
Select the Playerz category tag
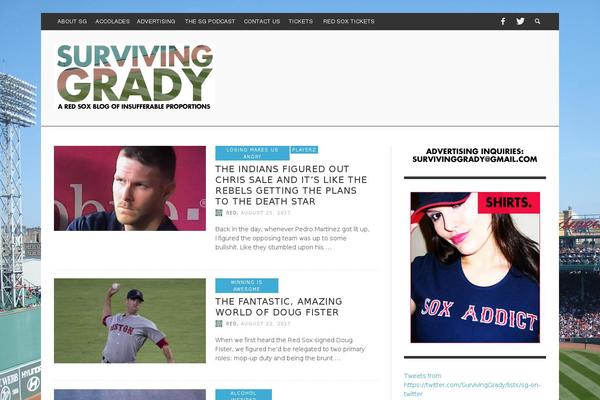click(x=304, y=150)
